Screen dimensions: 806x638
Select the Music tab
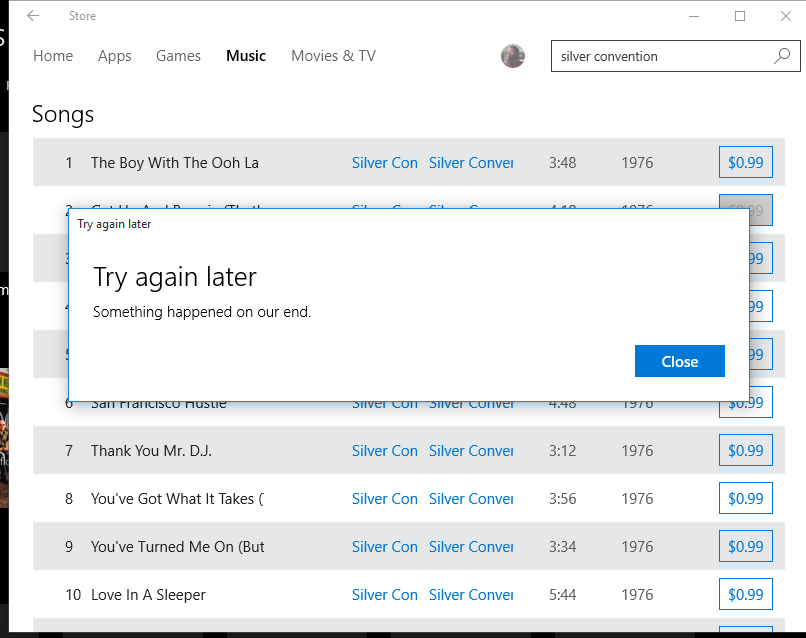(x=246, y=56)
